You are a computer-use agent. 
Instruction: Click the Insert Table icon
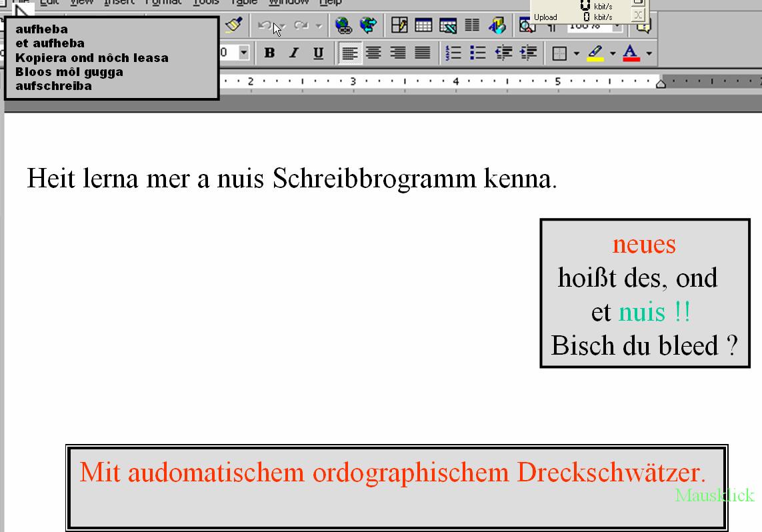pyautogui.click(x=423, y=26)
